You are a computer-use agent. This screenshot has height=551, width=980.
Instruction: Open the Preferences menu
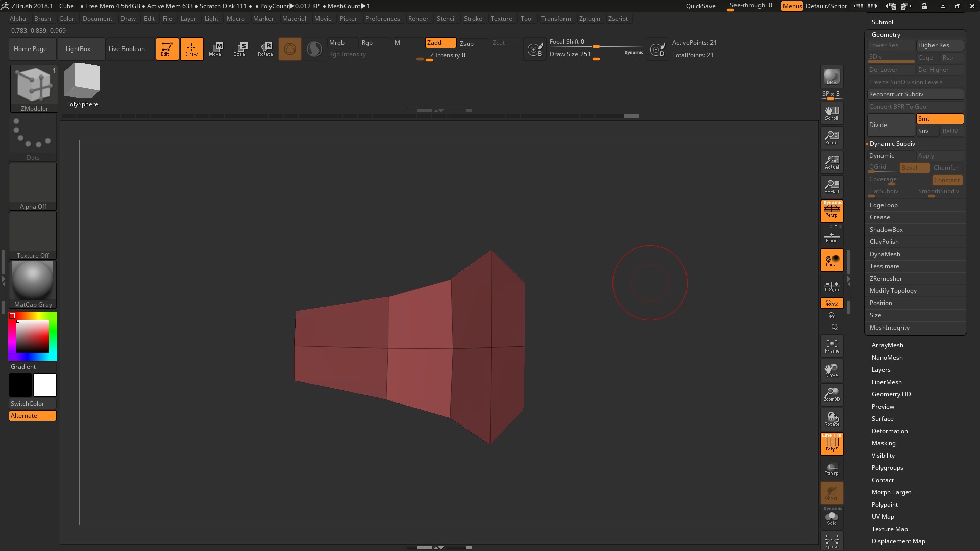point(382,19)
